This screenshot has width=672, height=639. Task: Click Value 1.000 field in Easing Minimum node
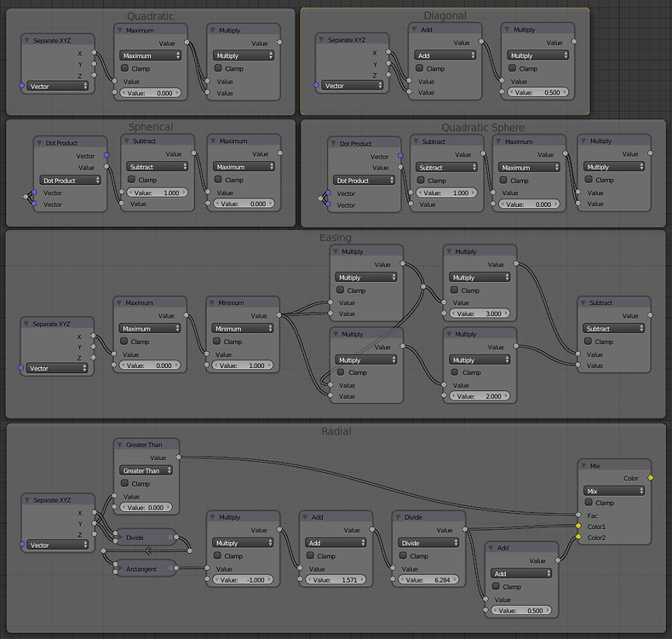[x=242, y=366]
